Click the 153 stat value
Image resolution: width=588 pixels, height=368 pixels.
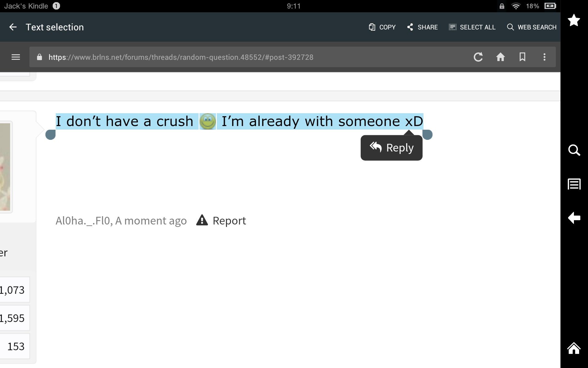(15, 346)
